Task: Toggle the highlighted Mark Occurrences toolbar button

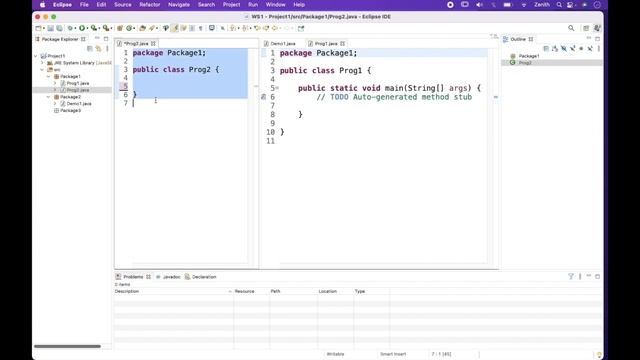Action: [x=175, y=28]
